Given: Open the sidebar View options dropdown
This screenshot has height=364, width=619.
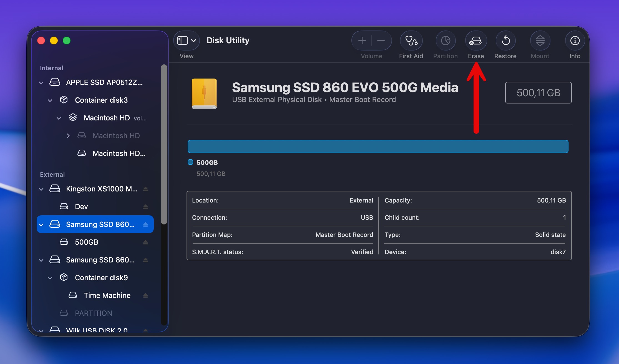Looking at the screenshot, I should tap(186, 40).
